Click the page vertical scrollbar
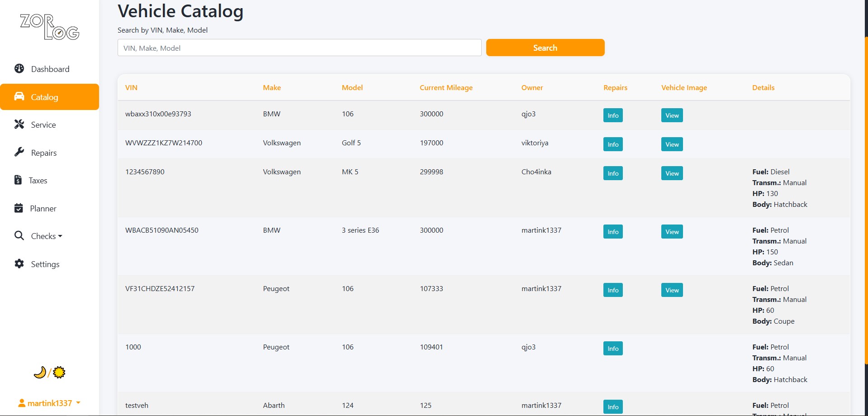Viewport: 868px width, 416px height. (866, 199)
